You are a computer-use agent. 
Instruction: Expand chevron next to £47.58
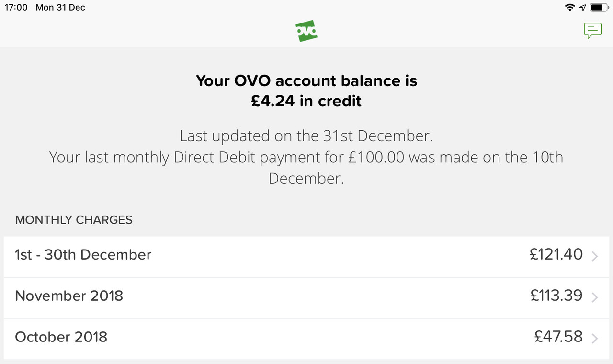click(595, 339)
